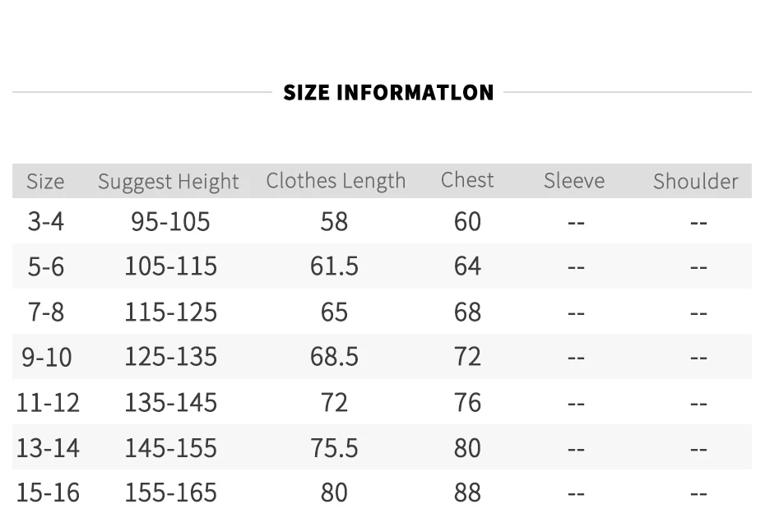The width and height of the screenshot is (765, 532).
Task: Click height range 95-105
Action: [x=170, y=222]
